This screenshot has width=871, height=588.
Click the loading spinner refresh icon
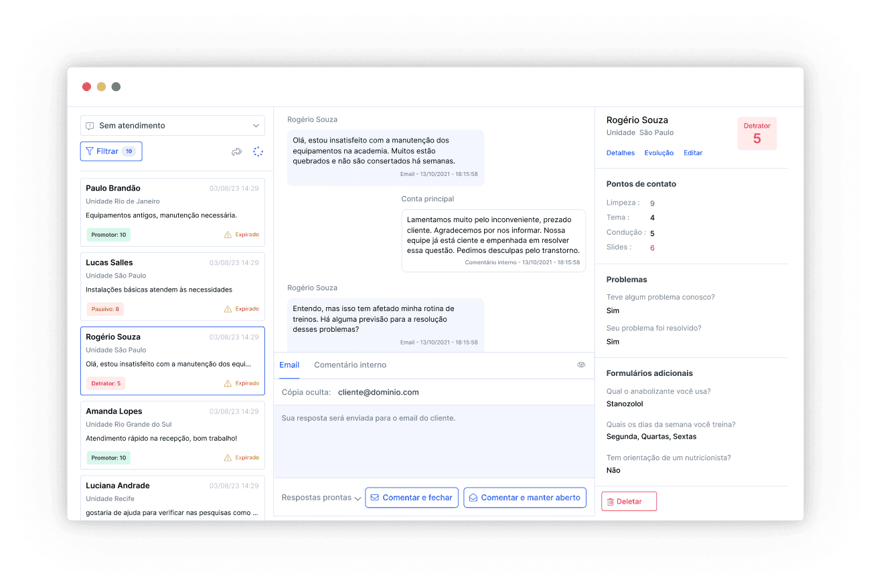[258, 152]
